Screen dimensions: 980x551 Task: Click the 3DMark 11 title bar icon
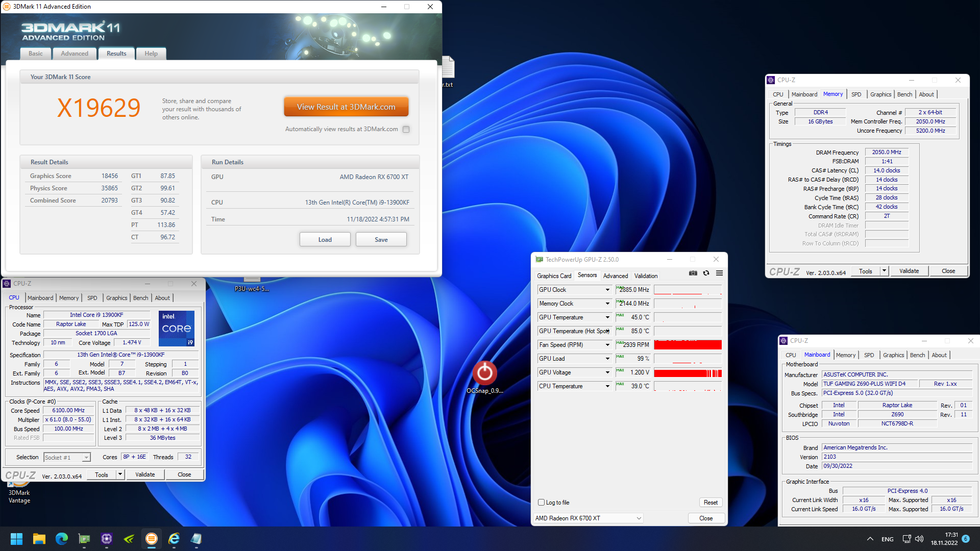coord(7,7)
